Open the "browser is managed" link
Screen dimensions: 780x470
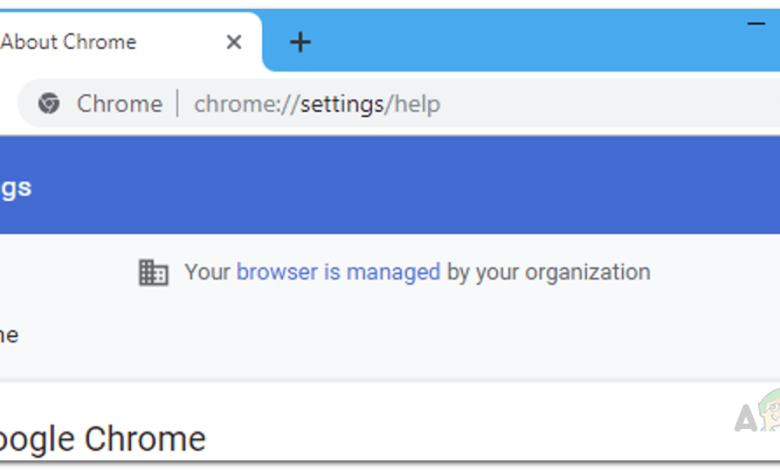pos(338,272)
